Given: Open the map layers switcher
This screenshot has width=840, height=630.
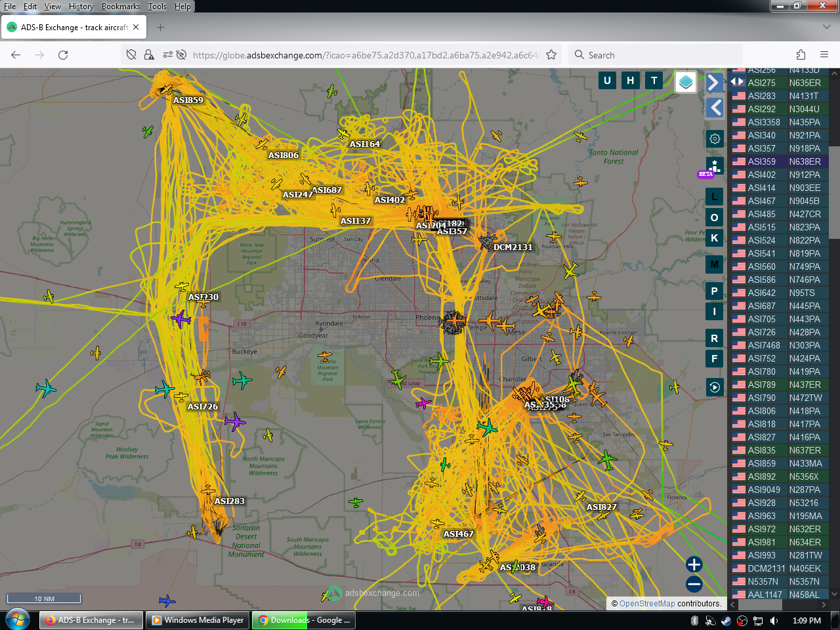Looking at the screenshot, I should [x=686, y=82].
